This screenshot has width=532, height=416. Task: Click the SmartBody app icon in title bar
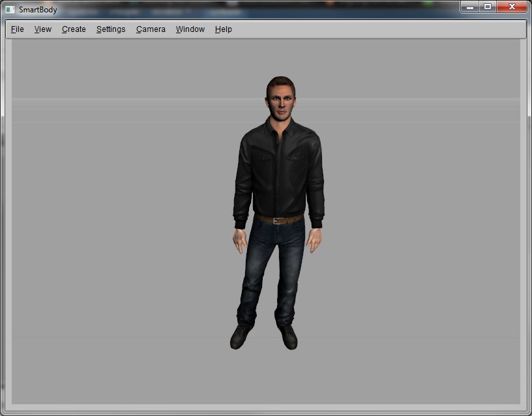pyautogui.click(x=10, y=10)
